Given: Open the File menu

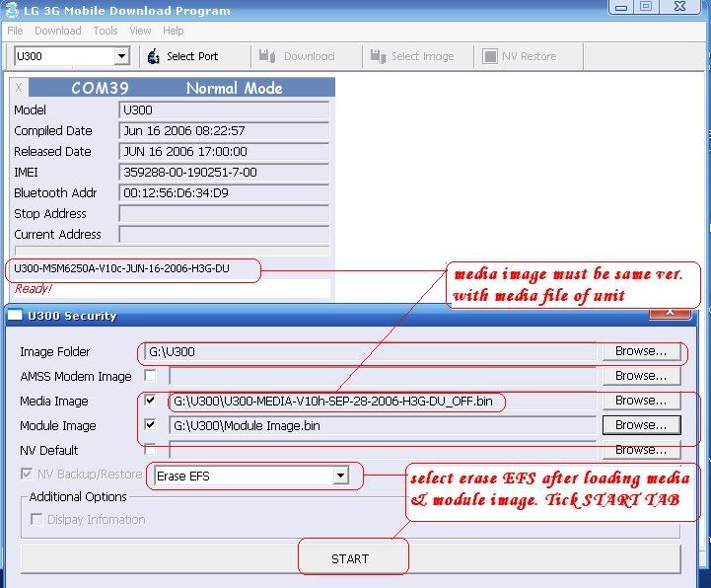Looking at the screenshot, I should 15,31.
